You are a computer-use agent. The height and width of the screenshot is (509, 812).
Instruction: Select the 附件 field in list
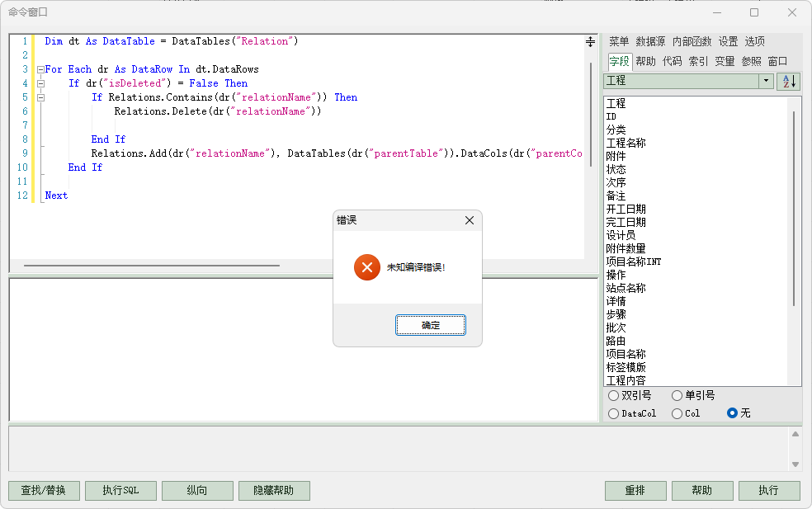pyautogui.click(x=616, y=156)
